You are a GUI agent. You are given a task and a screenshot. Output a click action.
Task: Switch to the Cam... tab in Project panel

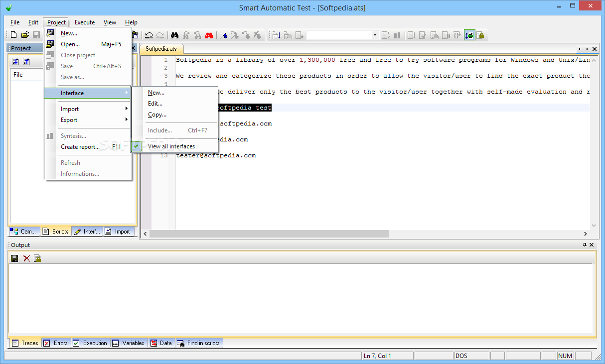click(23, 232)
